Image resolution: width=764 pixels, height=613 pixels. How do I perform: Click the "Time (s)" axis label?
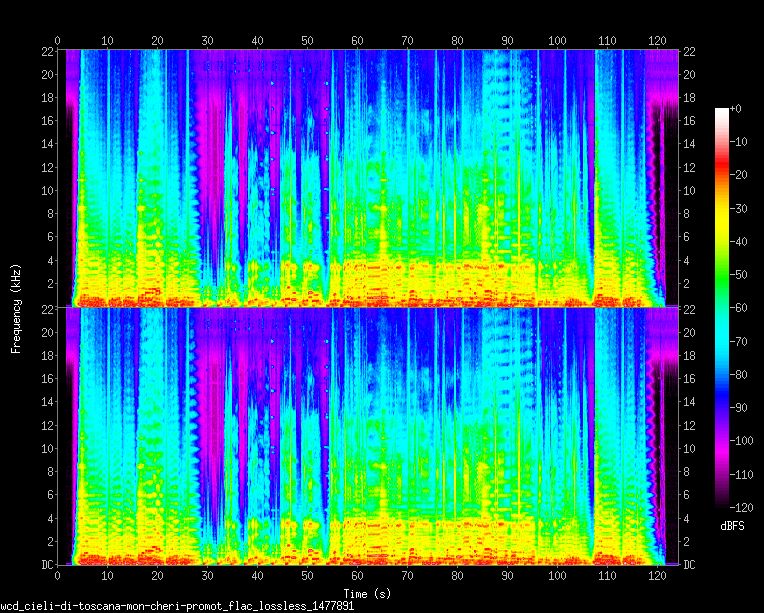pyautogui.click(x=368, y=594)
